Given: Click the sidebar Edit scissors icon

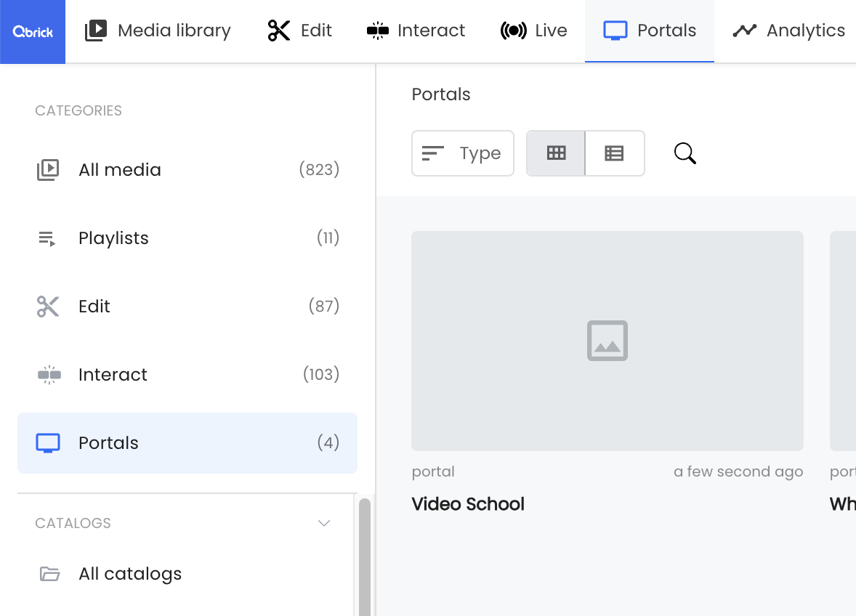Looking at the screenshot, I should click(48, 307).
